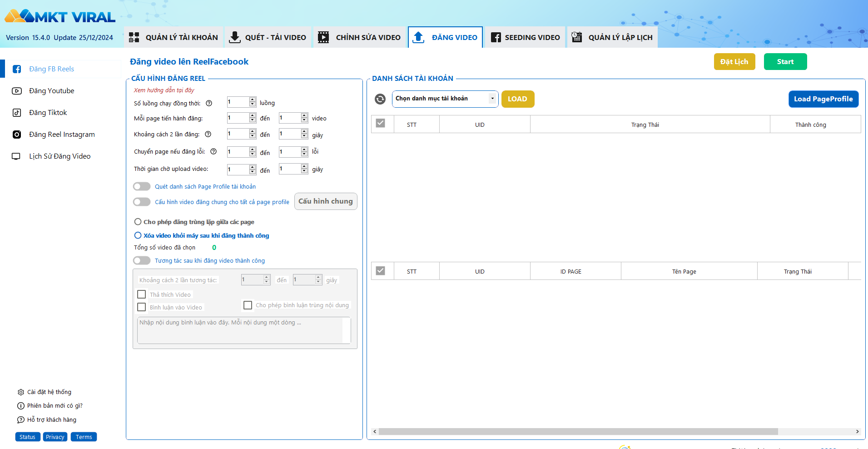Open Quản Lý Tài Khoản tab
Viewport: 868px width, 449px height.
pyautogui.click(x=173, y=37)
